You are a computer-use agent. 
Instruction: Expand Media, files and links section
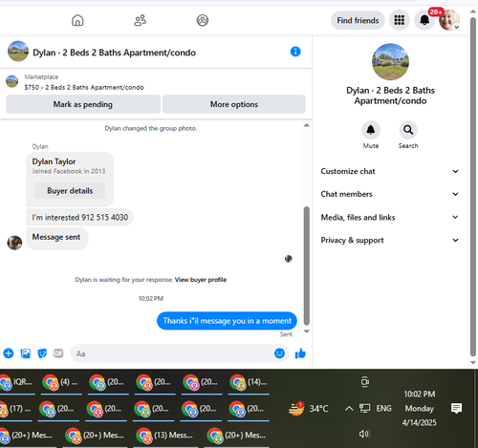pyautogui.click(x=390, y=217)
